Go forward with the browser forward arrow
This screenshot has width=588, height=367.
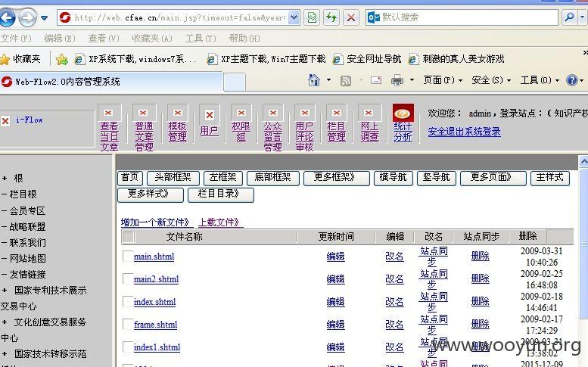(27, 17)
